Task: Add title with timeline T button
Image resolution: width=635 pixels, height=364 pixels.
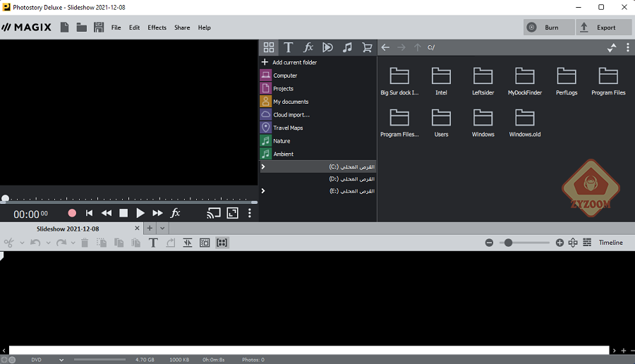Action: click(153, 243)
